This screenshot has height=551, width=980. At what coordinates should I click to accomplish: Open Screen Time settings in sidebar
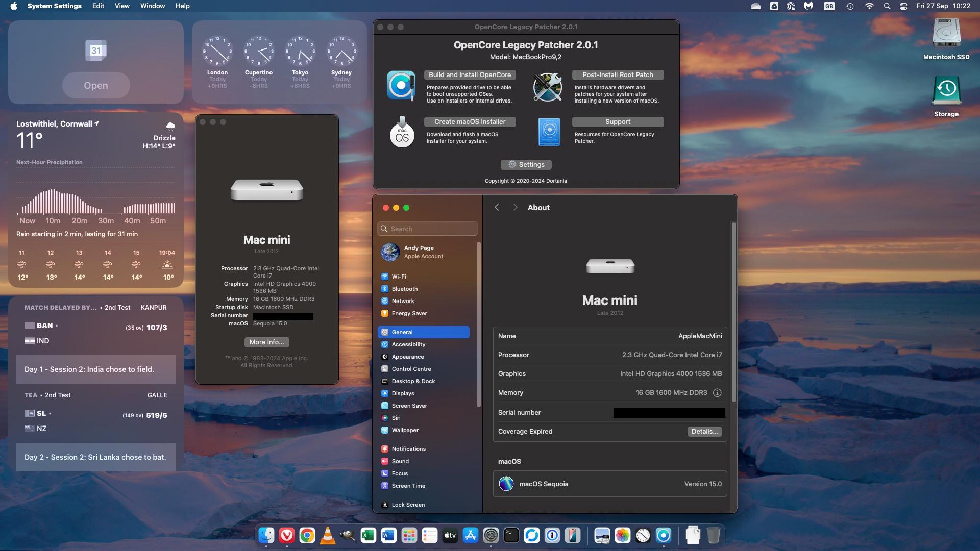pyautogui.click(x=424, y=486)
